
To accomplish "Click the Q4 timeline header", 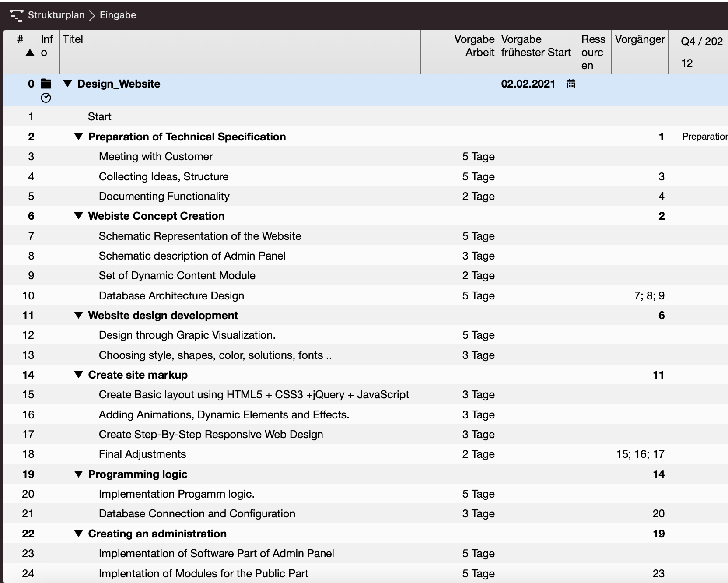I will [x=701, y=41].
